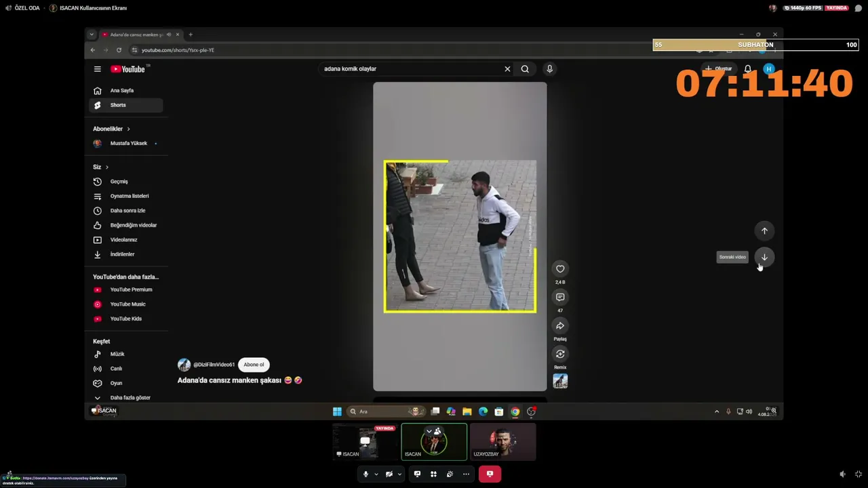This screenshot has height=488, width=868.
Task: Go to the next video arrow
Action: click(x=764, y=257)
